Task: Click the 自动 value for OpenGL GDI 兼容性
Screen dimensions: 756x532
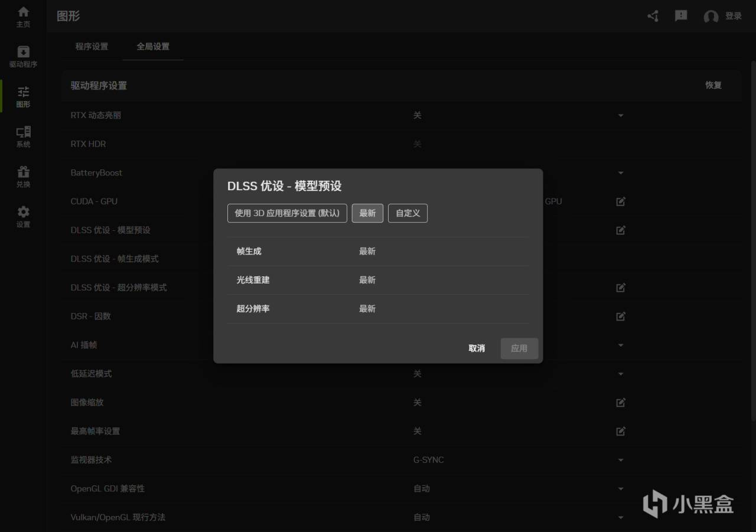Action: [x=422, y=489]
